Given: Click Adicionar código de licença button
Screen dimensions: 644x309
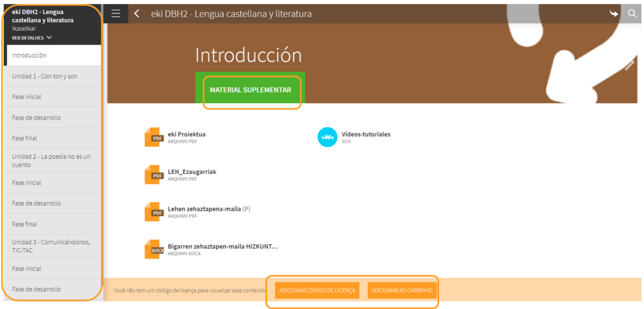Looking at the screenshot, I should [x=317, y=291].
